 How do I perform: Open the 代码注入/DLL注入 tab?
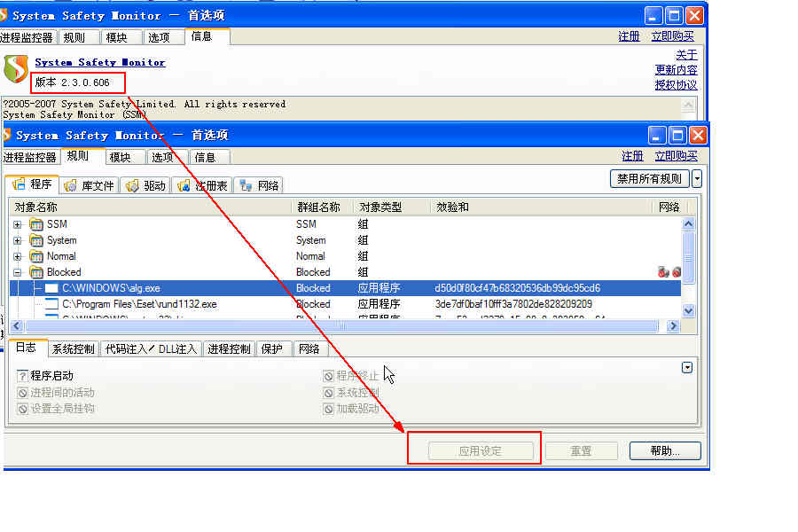click(151, 348)
